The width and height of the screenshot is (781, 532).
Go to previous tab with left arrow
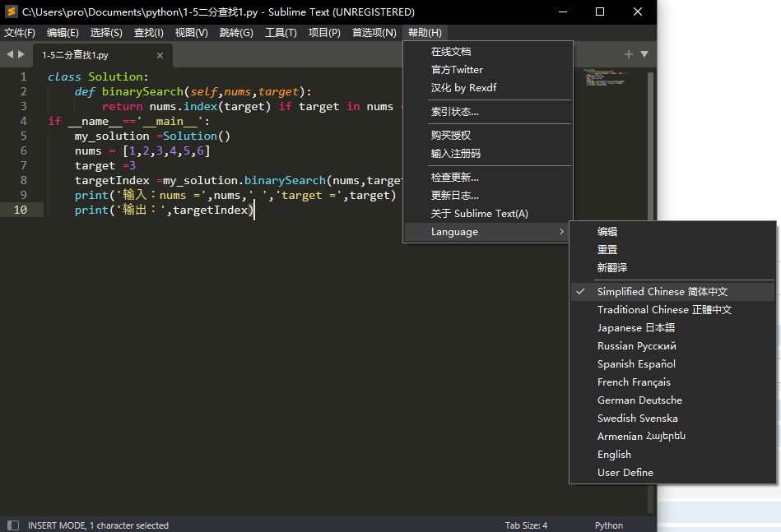pyautogui.click(x=9, y=54)
